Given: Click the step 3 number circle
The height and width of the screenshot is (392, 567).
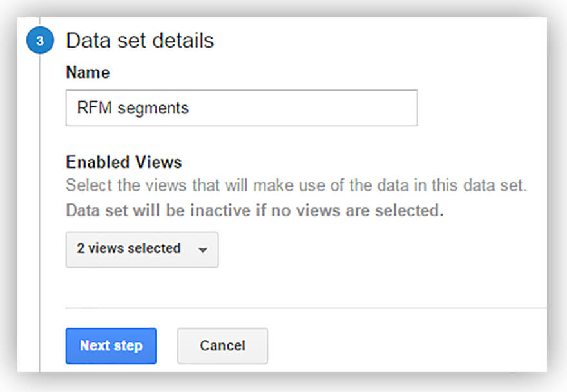Looking at the screenshot, I should (40, 42).
